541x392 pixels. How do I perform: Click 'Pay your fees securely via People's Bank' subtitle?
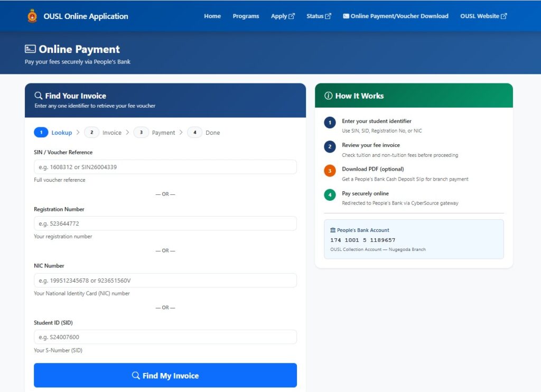[77, 62]
